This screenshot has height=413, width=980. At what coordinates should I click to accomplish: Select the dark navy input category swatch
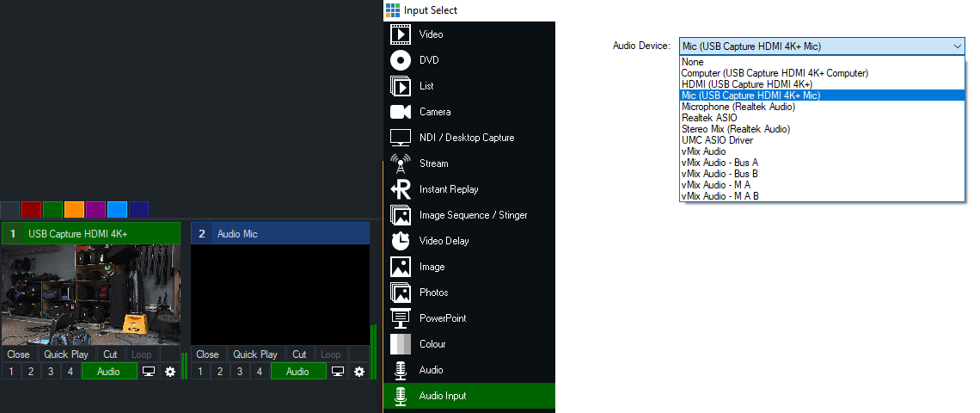click(138, 210)
